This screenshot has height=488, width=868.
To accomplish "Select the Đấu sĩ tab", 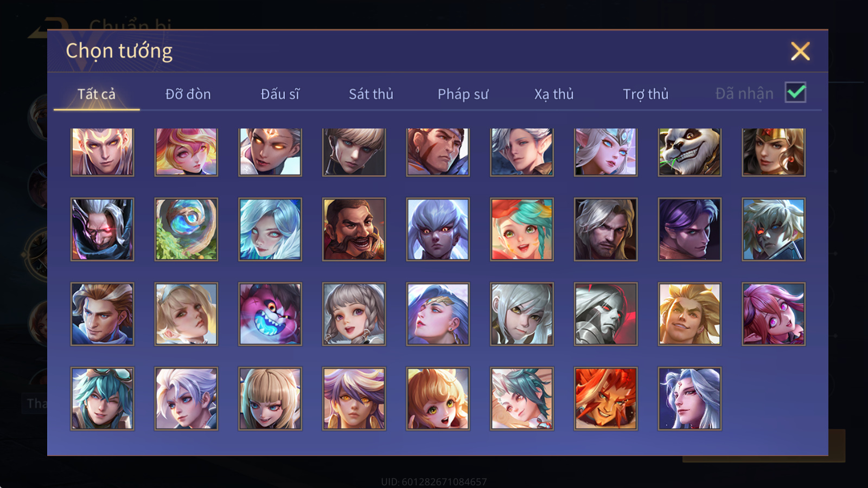I will coord(280,94).
